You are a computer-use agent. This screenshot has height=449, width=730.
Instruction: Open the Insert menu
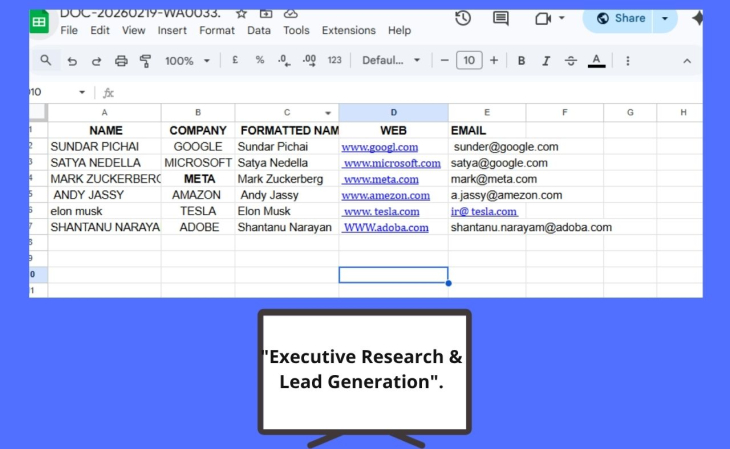point(172,30)
